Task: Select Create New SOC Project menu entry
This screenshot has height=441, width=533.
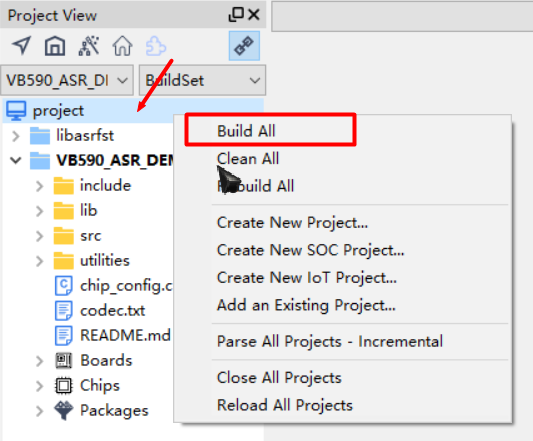Action: (x=310, y=250)
